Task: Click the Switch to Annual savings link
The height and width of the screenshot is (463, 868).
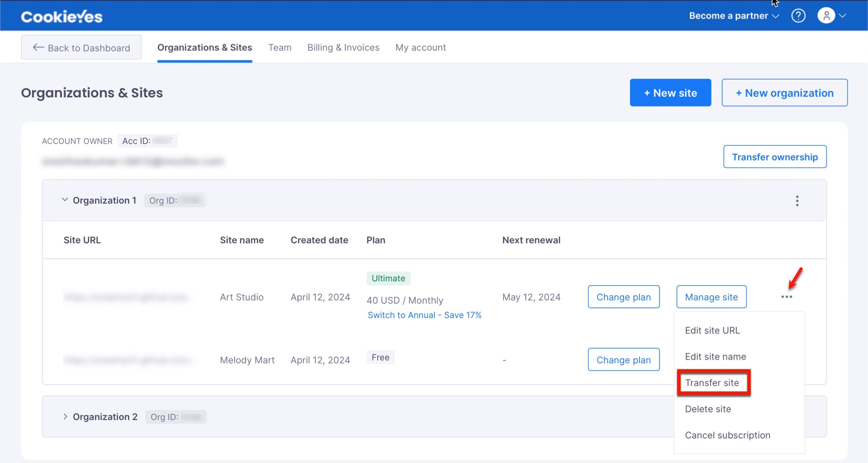Action: pos(424,315)
